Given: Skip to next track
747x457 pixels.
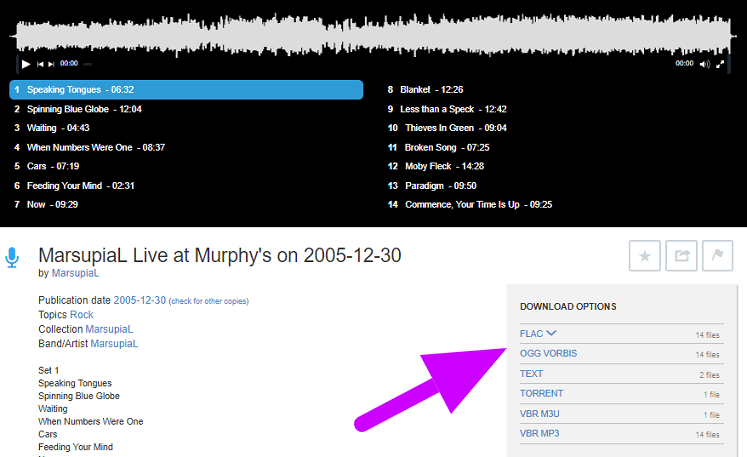Looking at the screenshot, I should coord(51,64).
